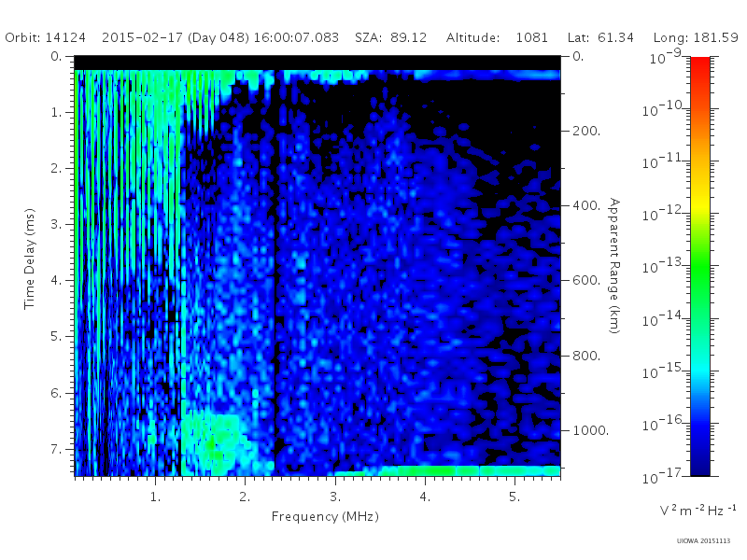Click the 'Lat: 61.34' header value
This screenshot has width=747, height=560.
point(600,37)
